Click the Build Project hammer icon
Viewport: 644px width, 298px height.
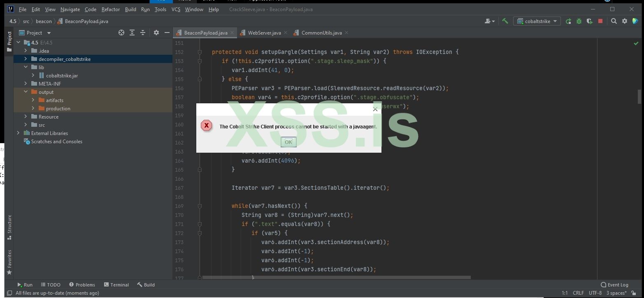click(505, 21)
